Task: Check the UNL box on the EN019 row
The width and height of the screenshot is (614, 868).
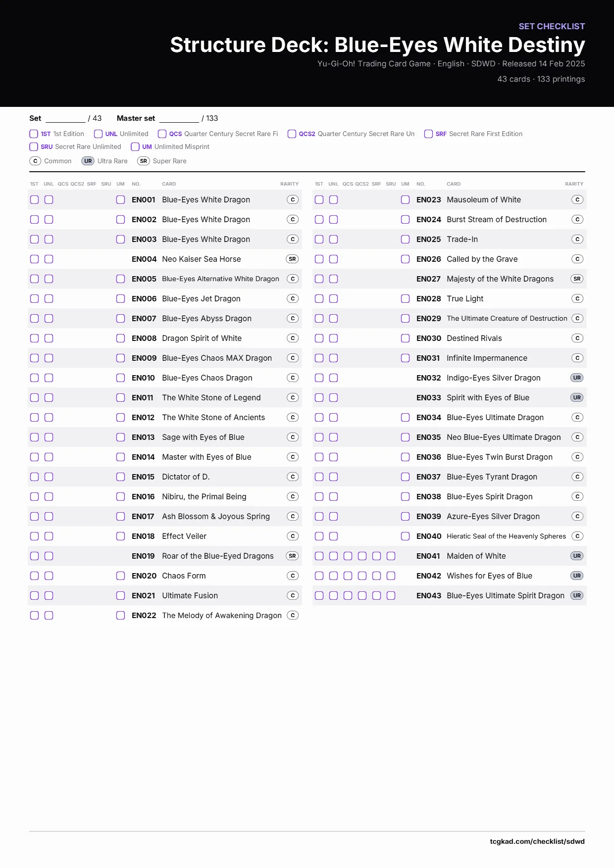Action: (49, 556)
